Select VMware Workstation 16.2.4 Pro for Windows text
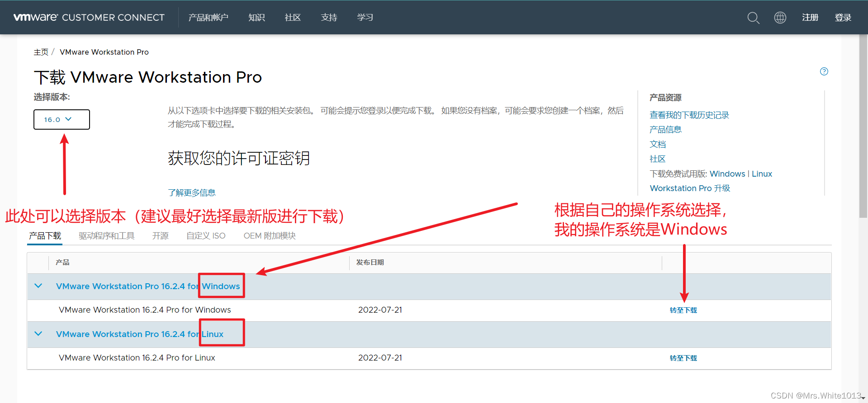 coord(145,310)
